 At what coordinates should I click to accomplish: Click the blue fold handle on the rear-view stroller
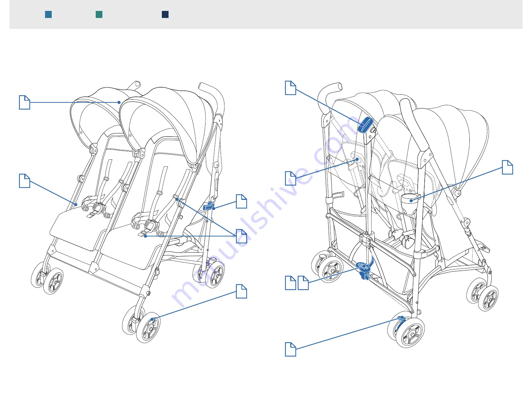pyautogui.click(x=366, y=125)
